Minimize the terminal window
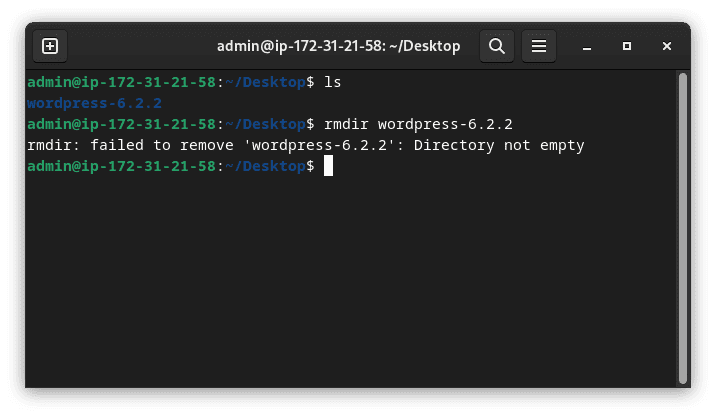The width and height of the screenshot is (716, 416). tap(587, 47)
